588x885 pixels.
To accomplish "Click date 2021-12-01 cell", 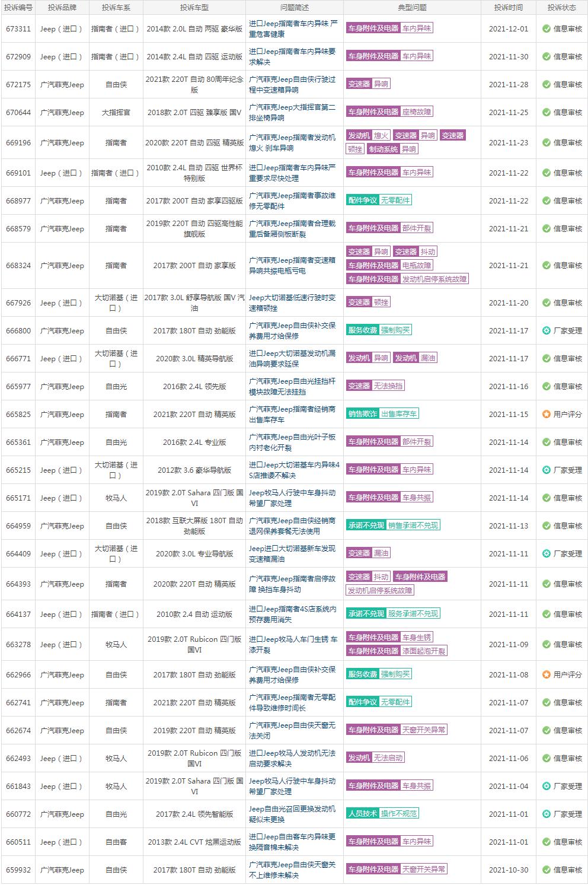I will 509,28.
